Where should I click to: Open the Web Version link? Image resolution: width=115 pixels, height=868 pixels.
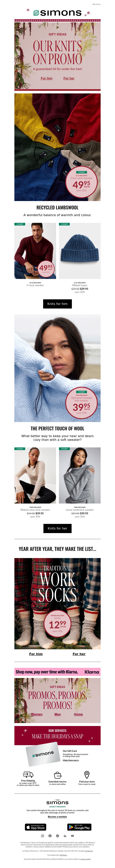pos(96,4)
